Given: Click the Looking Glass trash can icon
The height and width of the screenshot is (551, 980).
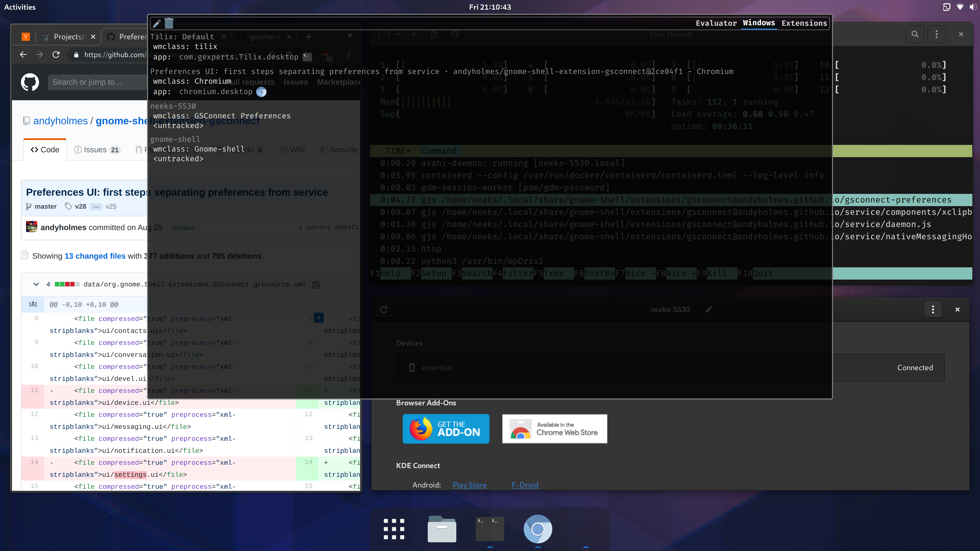Looking at the screenshot, I should tap(169, 23).
